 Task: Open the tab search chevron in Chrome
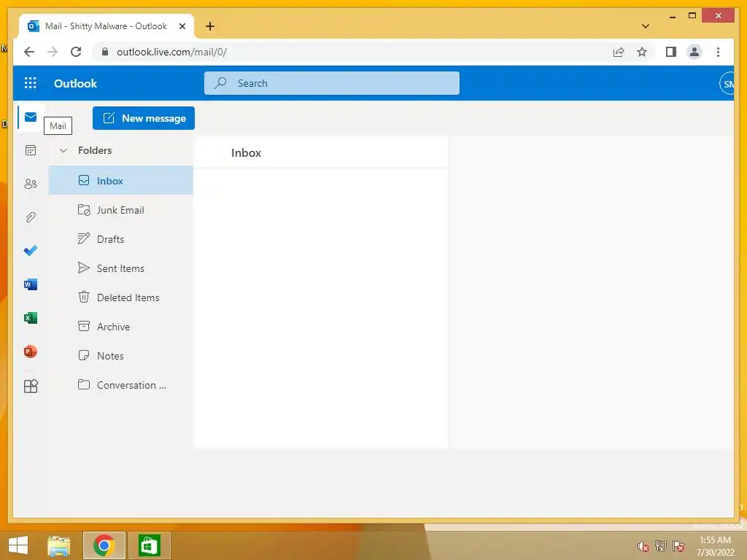[x=646, y=26]
